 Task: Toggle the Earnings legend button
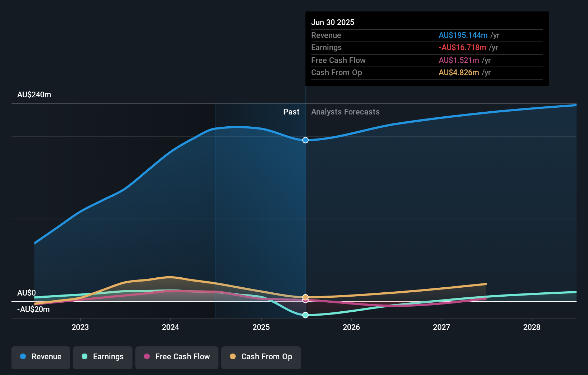coord(103,357)
